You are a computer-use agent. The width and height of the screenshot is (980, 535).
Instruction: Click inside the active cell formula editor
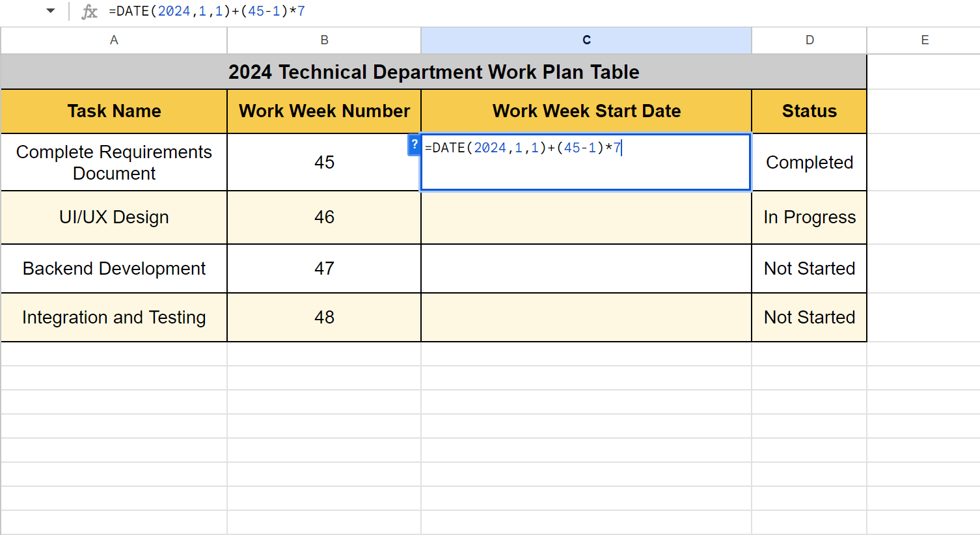586,162
